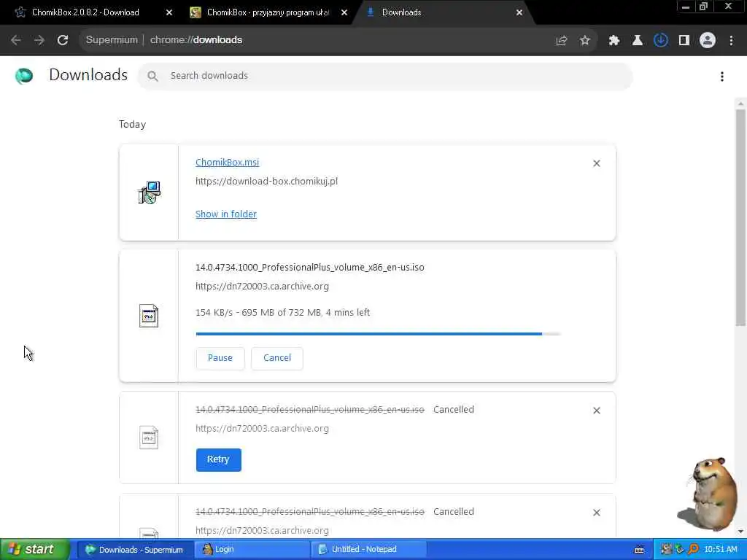Click the system tray clock 10:51 AM

(x=720, y=550)
